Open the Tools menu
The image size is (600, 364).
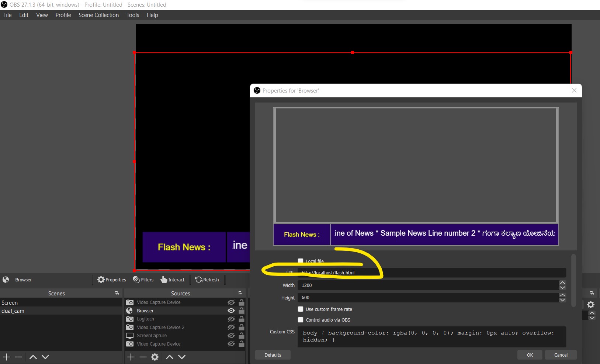pyautogui.click(x=132, y=15)
